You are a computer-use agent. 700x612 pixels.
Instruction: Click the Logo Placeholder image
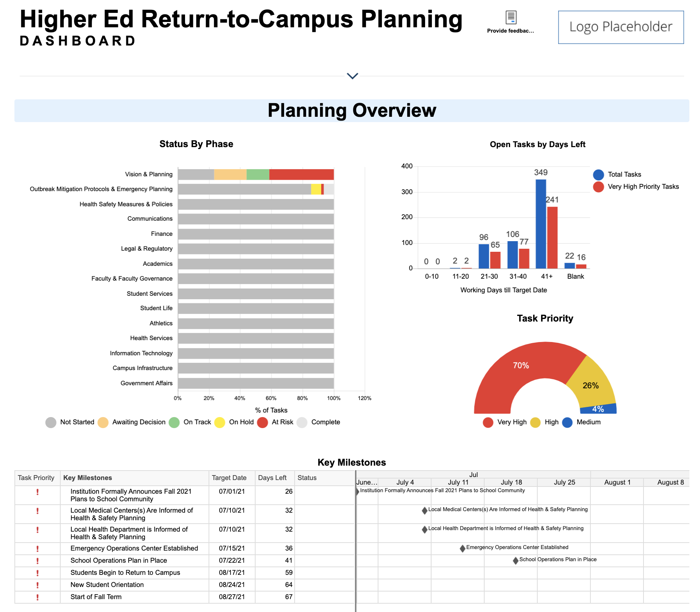621,27
